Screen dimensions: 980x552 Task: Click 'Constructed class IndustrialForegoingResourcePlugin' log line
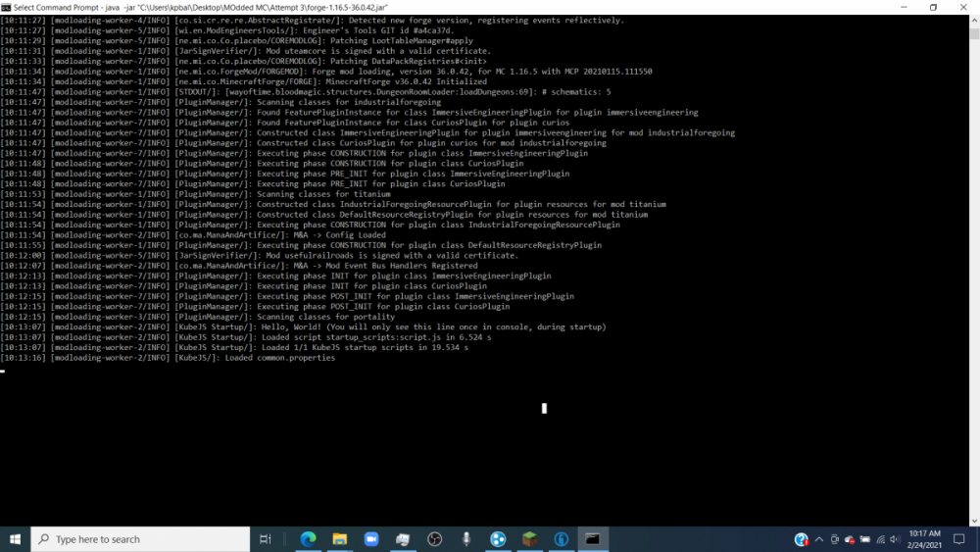point(333,204)
